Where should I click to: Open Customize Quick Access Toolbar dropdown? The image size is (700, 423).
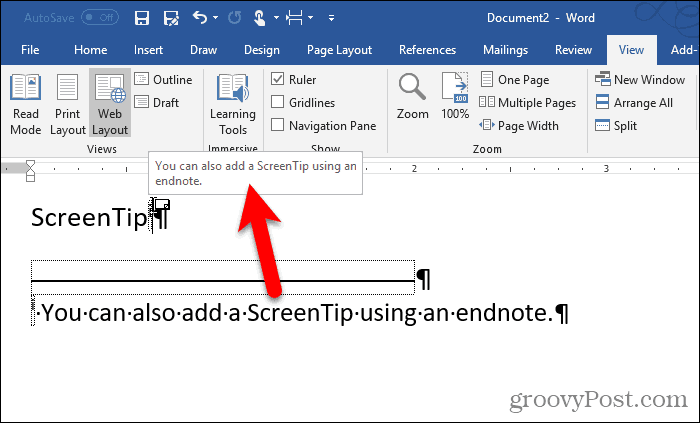click(331, 18)
